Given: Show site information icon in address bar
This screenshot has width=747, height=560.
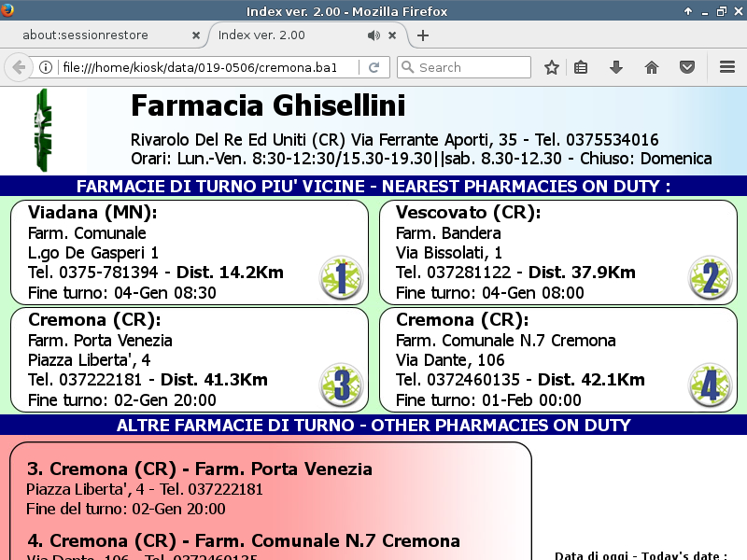Looking at the screenshot, I should click(45, 67).
